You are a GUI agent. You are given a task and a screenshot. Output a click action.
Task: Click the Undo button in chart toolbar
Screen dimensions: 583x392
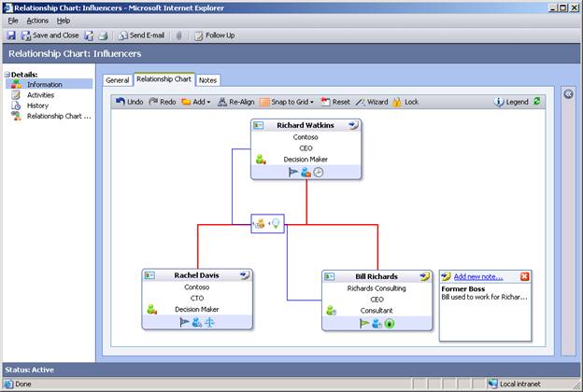[129, 102]
